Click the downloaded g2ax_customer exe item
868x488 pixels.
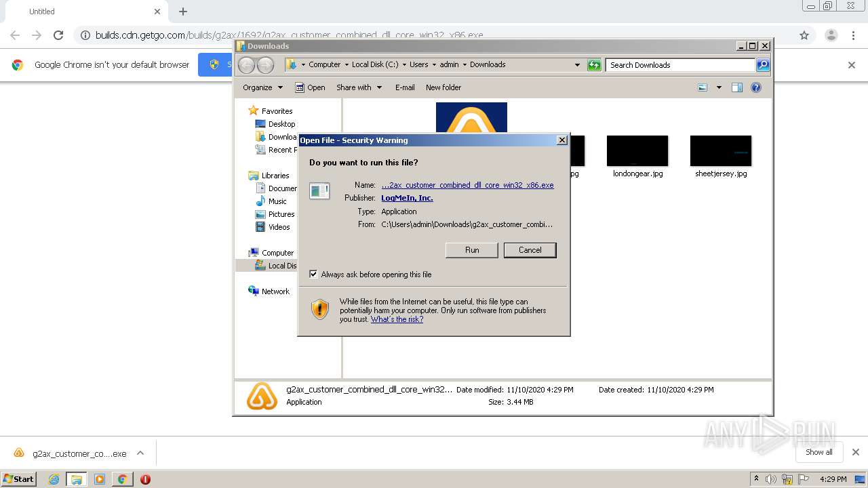(70, 453)
